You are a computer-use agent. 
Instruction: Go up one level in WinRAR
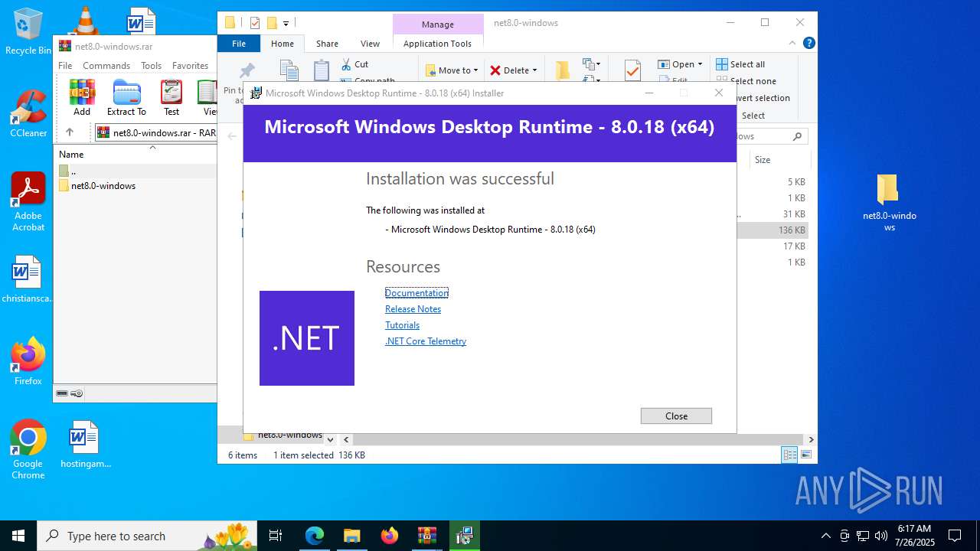click(x=70, y=132)
